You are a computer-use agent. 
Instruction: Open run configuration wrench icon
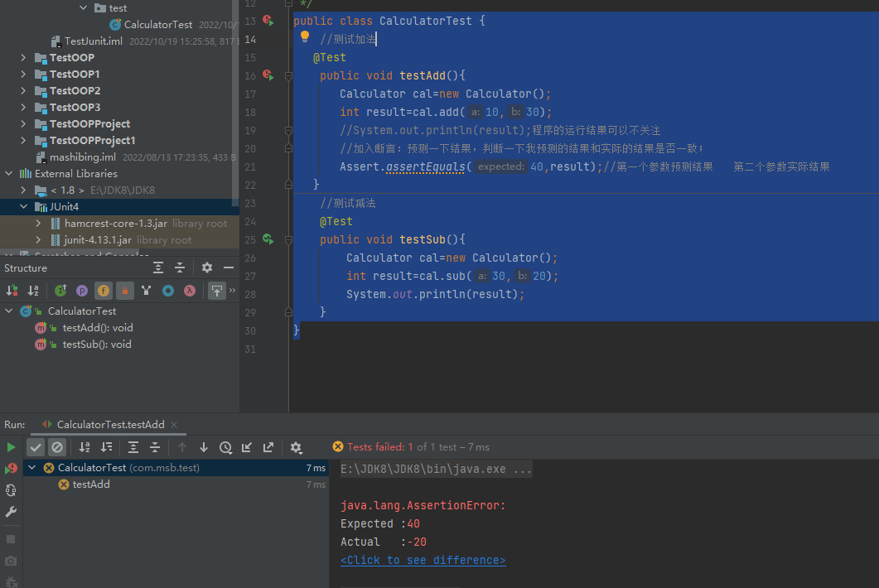pos(11,512)
